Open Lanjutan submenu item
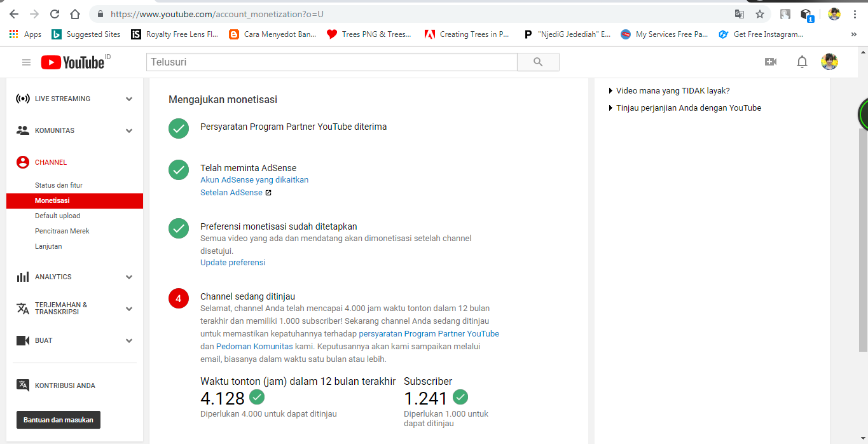Image resolution: width=868 pixels, height=444 pixels. [48, 246]
